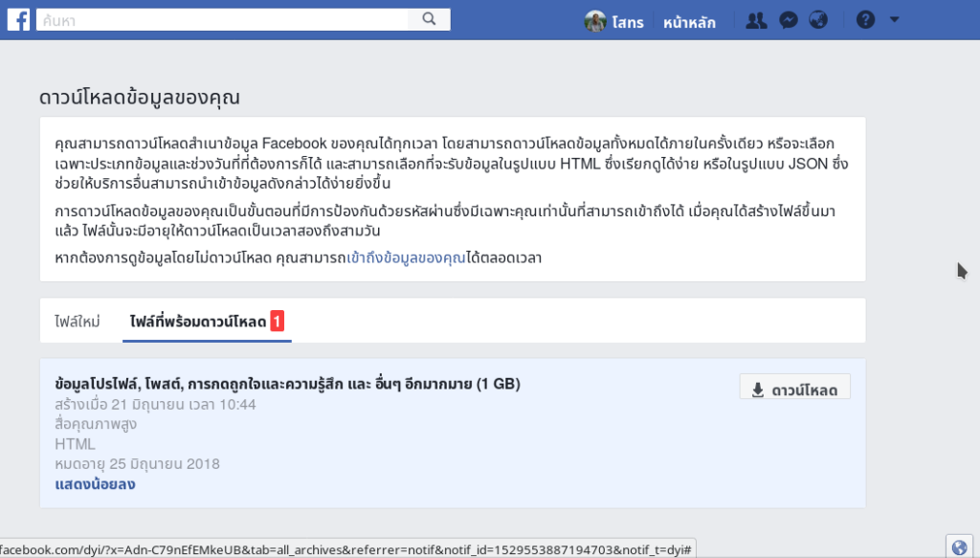Open หน้าหลัก home page
The height and width of the screenshot is (558, 980).
point(689,23)
